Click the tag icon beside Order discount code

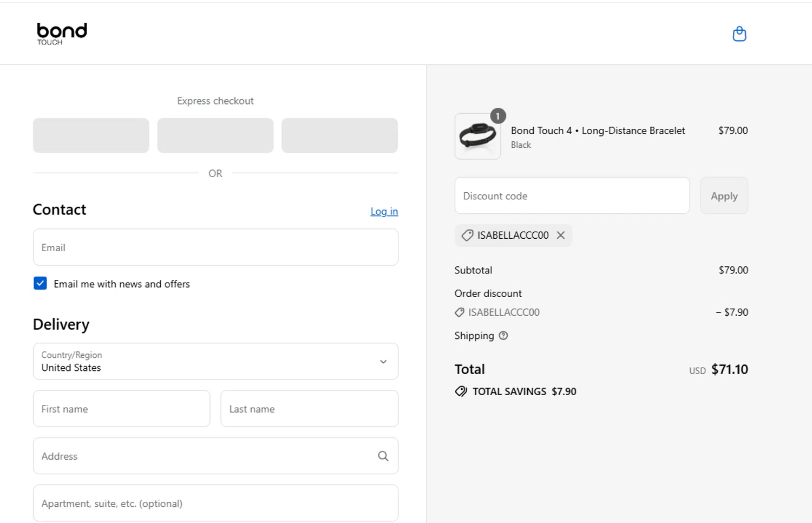click(459, 312)
